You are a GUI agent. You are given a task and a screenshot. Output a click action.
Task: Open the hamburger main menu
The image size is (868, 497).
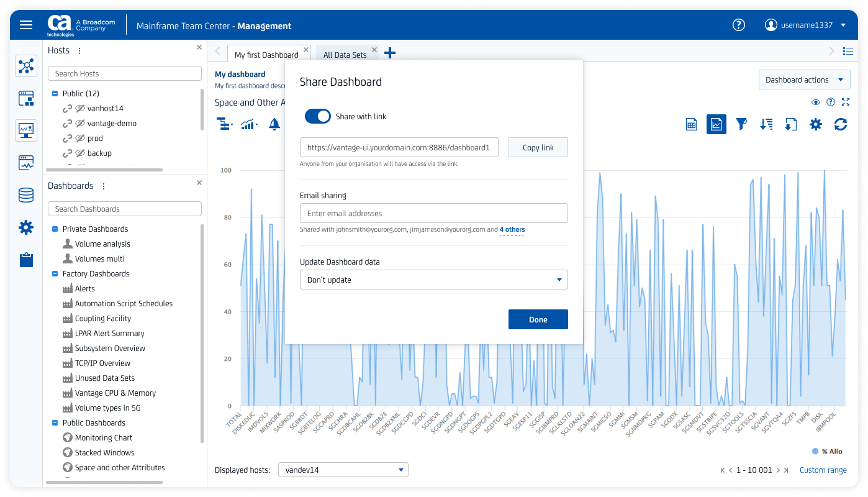(26, 25)
